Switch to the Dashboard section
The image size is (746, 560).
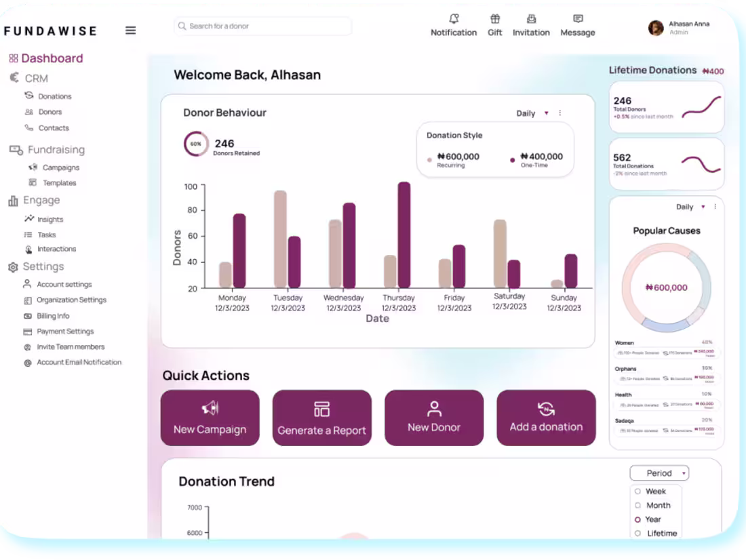click(x=45, y=58)
